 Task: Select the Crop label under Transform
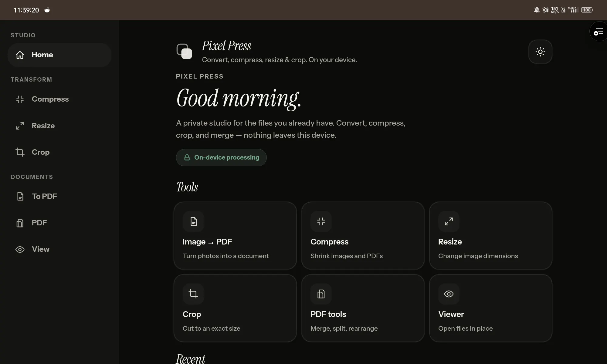(41, 152)
